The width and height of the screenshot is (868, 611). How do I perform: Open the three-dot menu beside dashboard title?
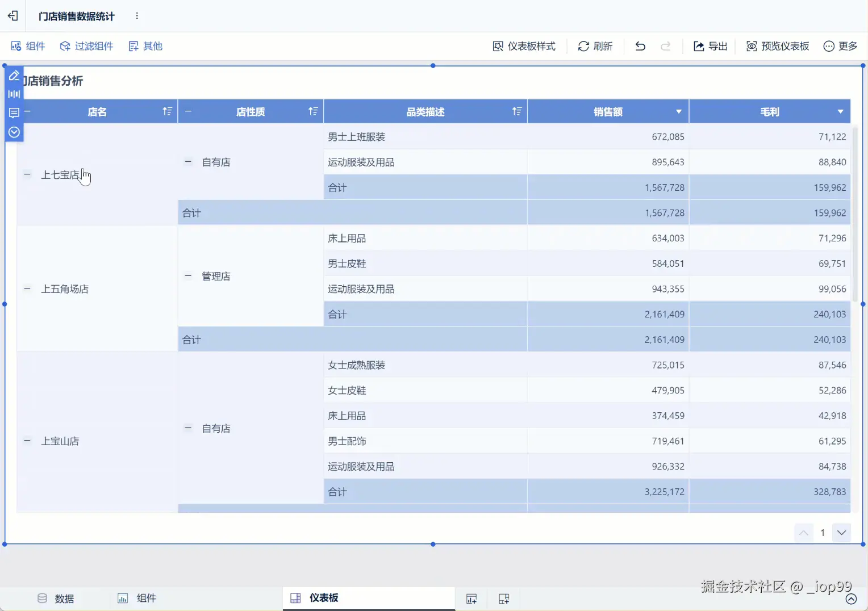(x=137, y=16)
